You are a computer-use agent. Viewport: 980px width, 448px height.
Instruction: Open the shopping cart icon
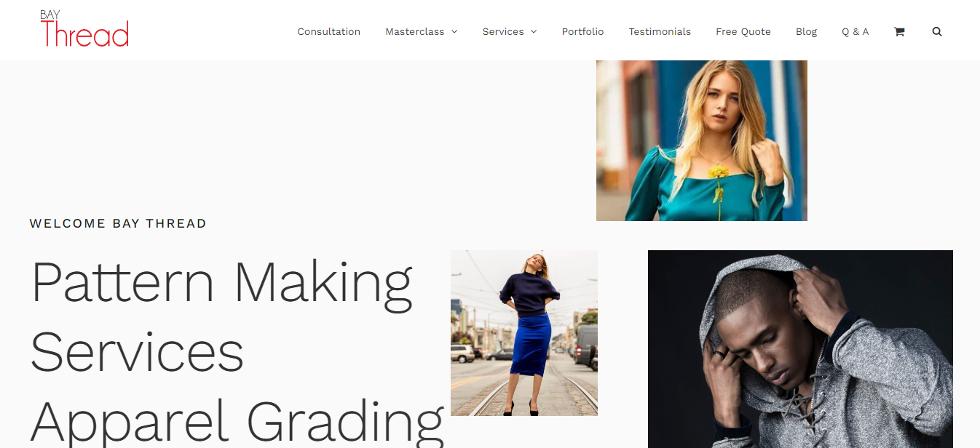click(899, 32)
